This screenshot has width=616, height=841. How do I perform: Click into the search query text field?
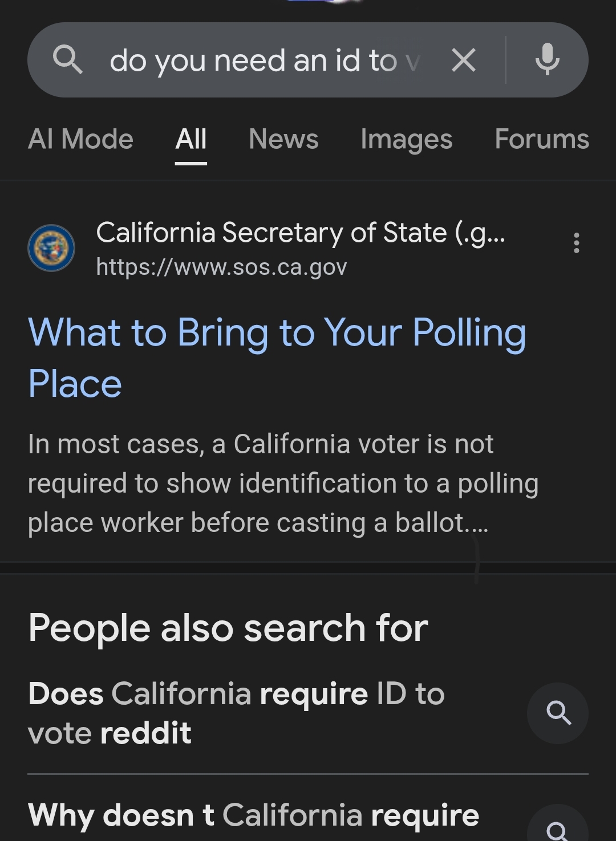[x=262, y=60]
